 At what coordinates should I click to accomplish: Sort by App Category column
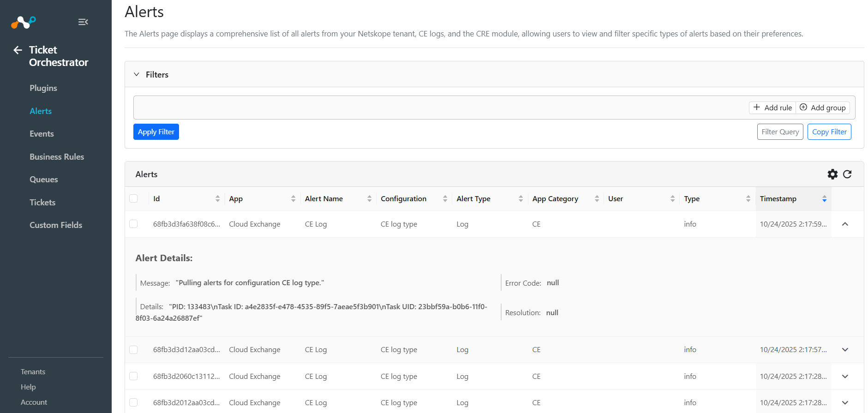click(x=597, y=198)
